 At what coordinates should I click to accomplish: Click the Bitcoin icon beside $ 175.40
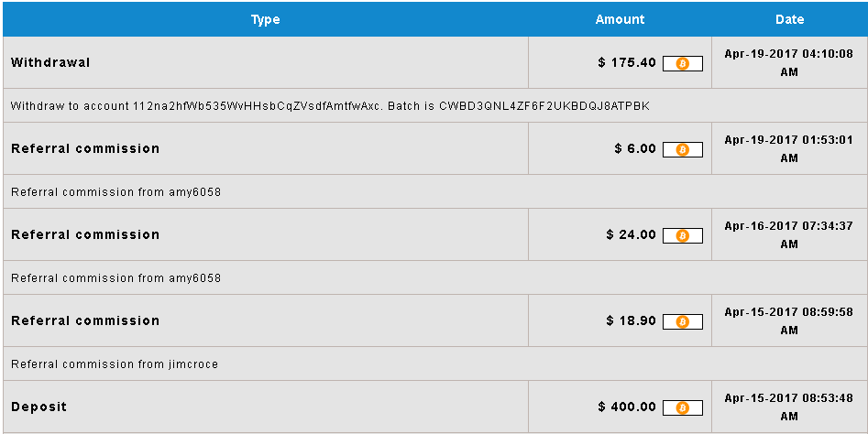pos(683,63)
